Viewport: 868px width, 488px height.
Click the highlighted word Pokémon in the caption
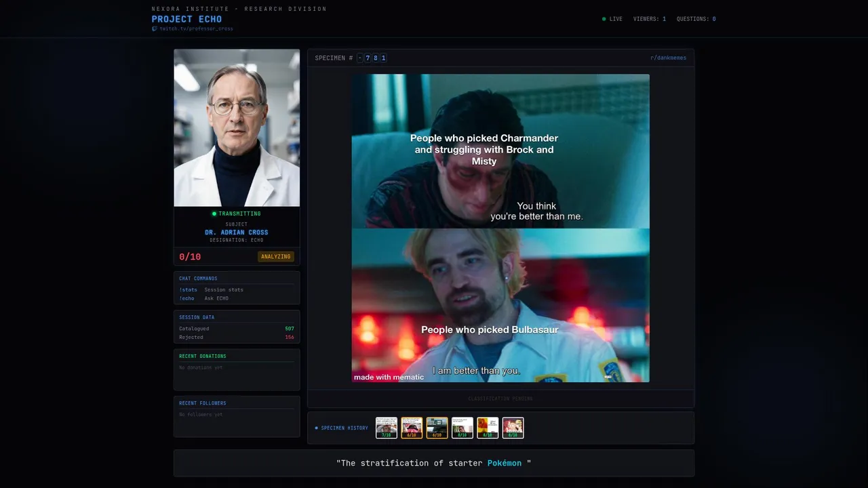[505, 463]
